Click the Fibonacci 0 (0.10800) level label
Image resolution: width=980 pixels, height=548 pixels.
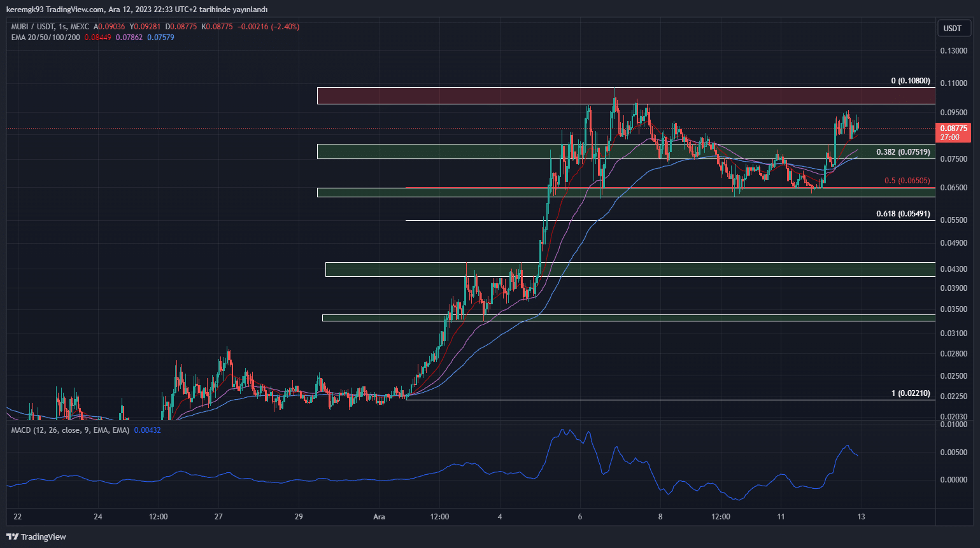tap(911, 81)
